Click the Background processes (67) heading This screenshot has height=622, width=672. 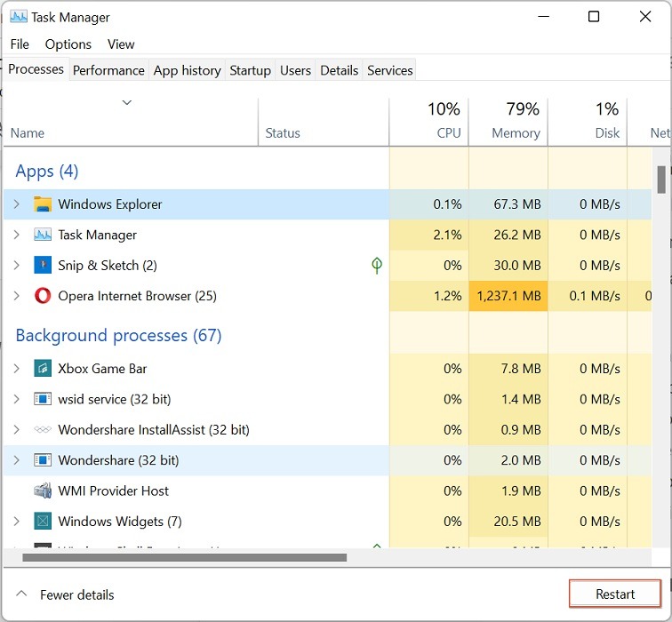click(x=119, y=335)
